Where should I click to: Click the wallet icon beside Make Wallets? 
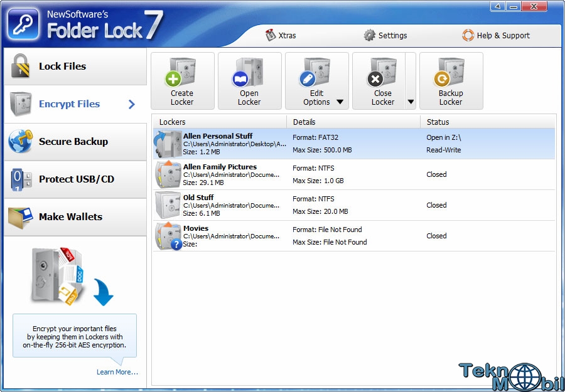[x=21, y=217]
